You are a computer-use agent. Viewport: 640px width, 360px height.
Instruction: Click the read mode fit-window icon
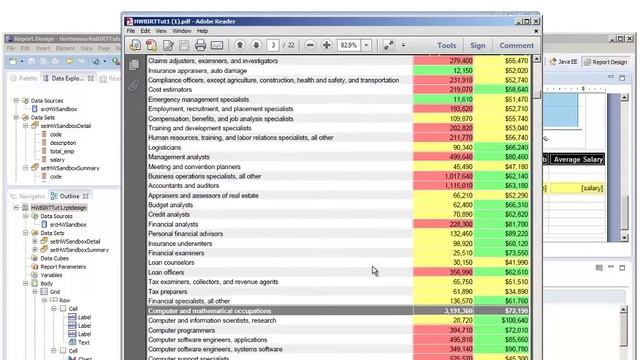[x=388, y=45]
